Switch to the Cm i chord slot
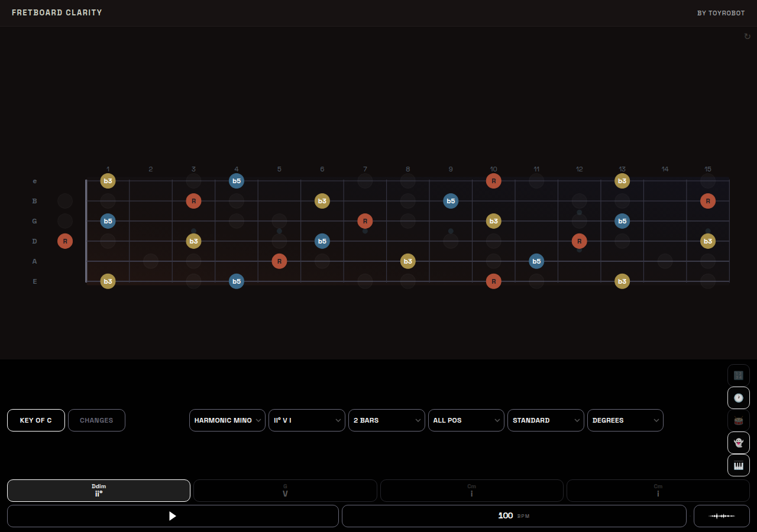Image resolution: width=757 pixels, height=532 pixels. coord(471,491)
